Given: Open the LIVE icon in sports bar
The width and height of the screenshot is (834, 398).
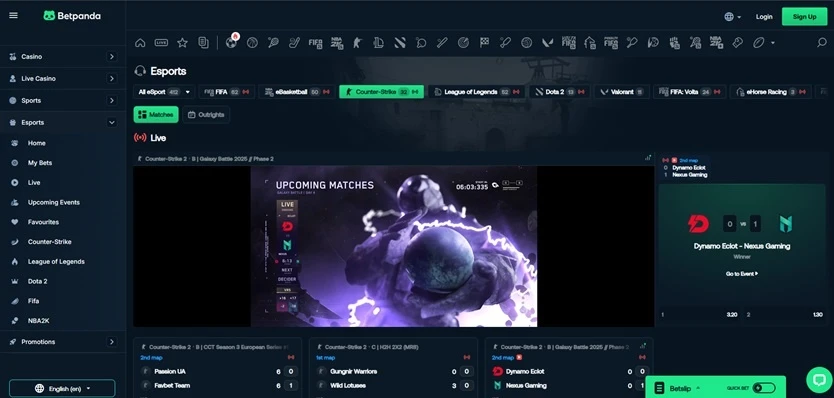Looking at the screenshot, I should click(x=161, y=43).
